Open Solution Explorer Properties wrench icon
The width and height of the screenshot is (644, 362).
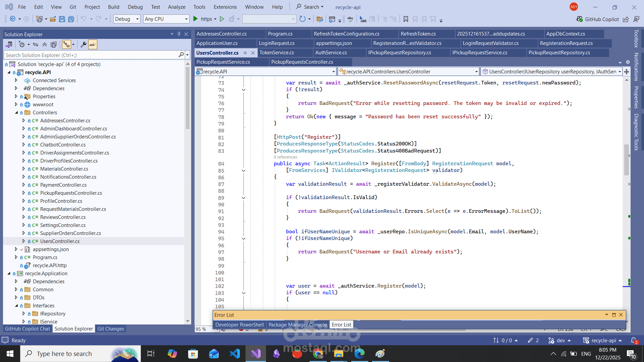(x=84, y=45)
